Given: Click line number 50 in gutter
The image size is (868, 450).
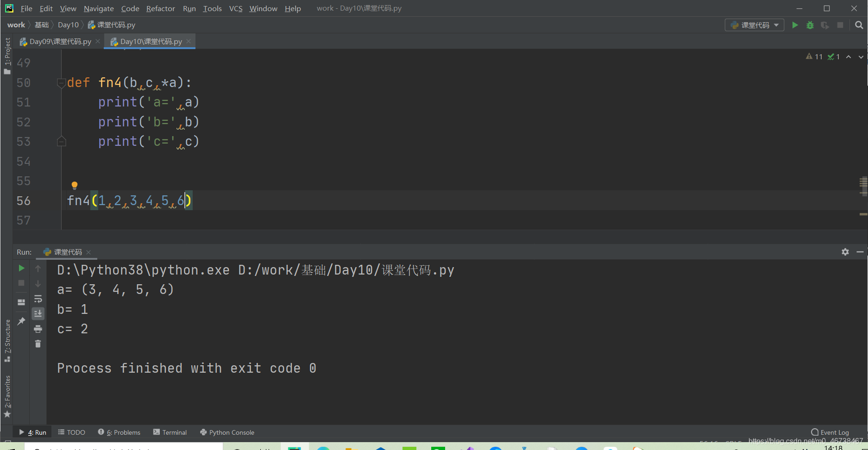Looking at the screenshot, I should point(24,83).
